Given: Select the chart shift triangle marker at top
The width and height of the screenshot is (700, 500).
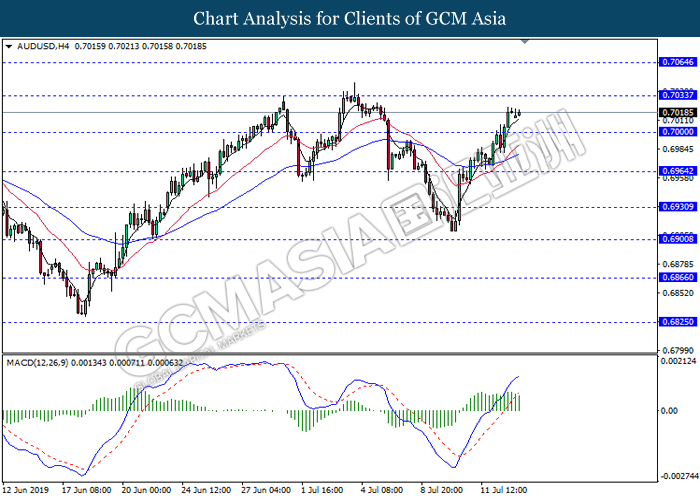Looking at the screenshot, I should pyautogui.click(x=525, y=42).
